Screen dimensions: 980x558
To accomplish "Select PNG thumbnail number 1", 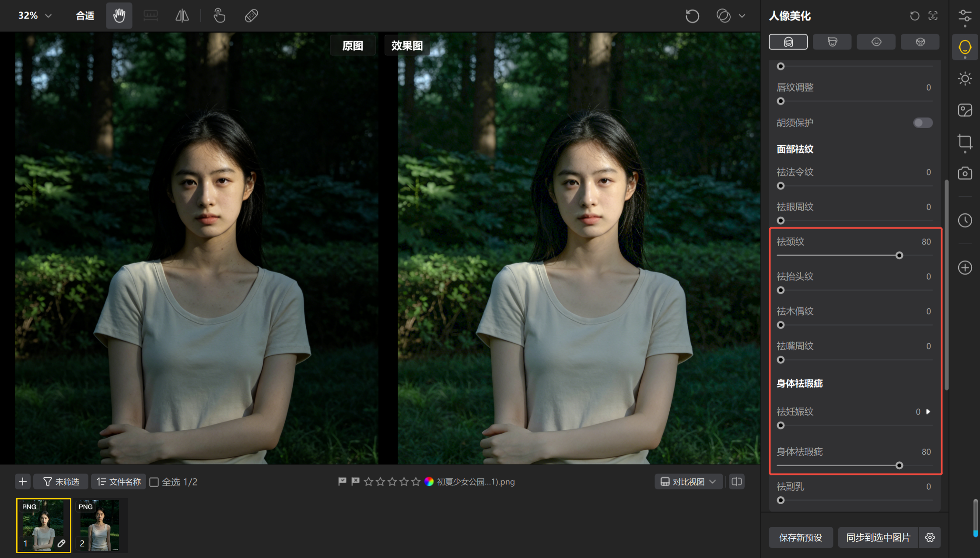I will tap(44, 526).
